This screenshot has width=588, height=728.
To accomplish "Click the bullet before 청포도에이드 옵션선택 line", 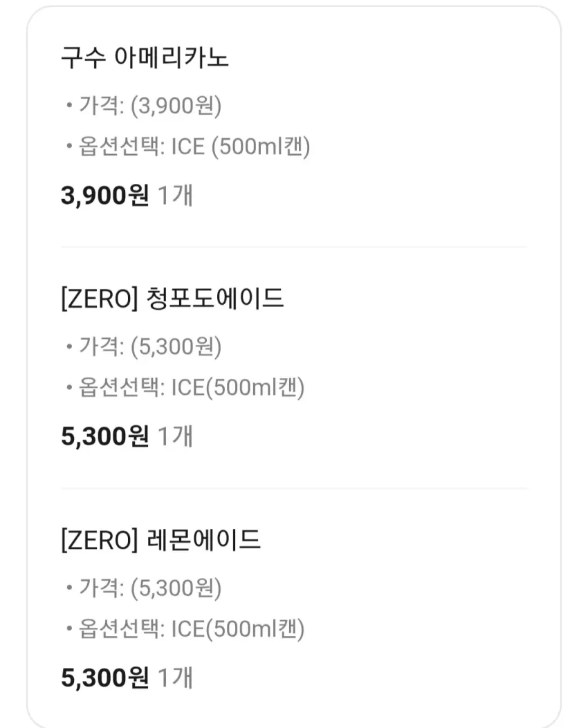I will (69, 386).
